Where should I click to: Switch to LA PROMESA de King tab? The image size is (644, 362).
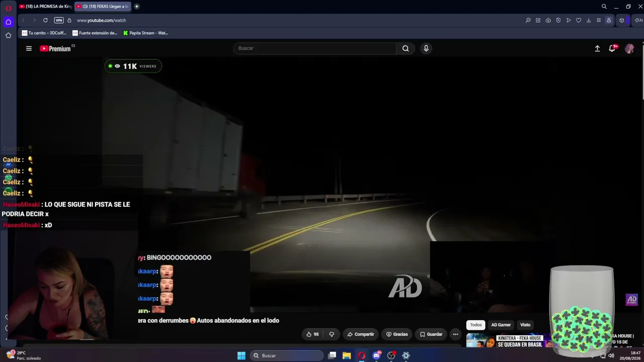click(x=45, y=7)
